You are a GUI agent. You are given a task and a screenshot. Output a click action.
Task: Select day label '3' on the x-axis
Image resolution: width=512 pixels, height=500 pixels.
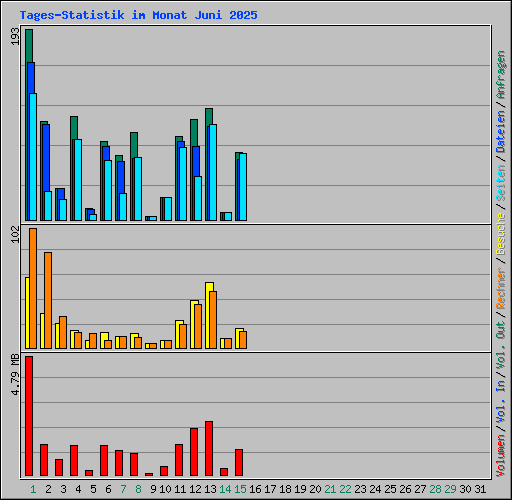(63, 489)
